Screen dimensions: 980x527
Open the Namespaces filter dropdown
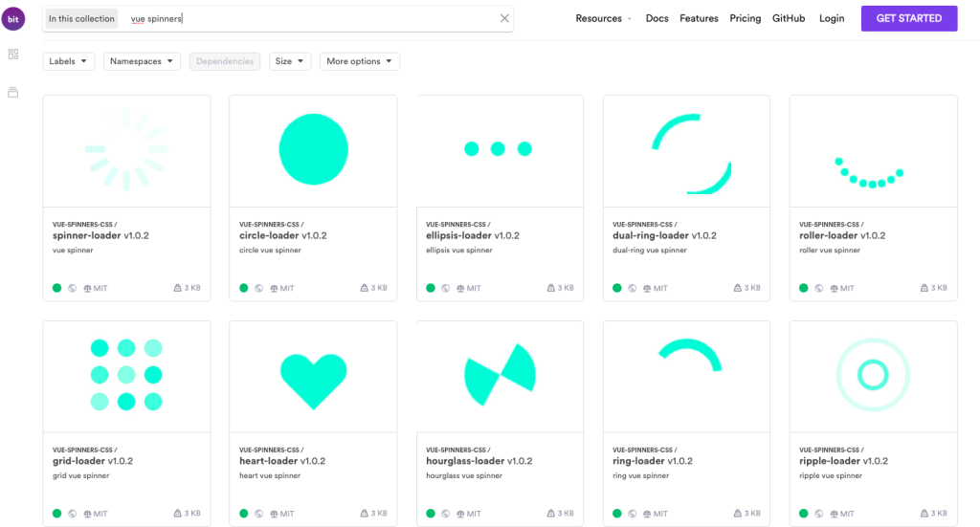[142, 61]
